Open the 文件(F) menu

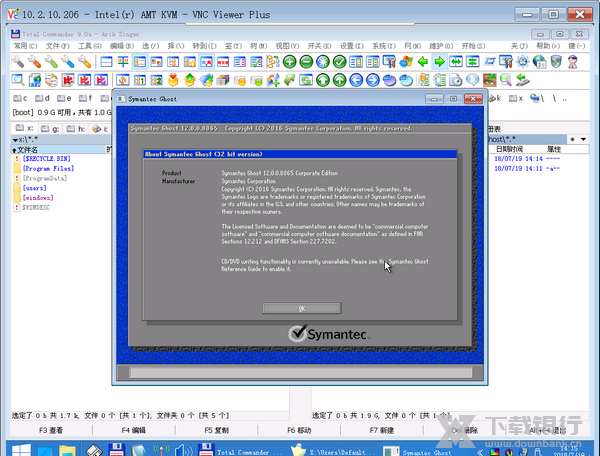coord(58,46)
